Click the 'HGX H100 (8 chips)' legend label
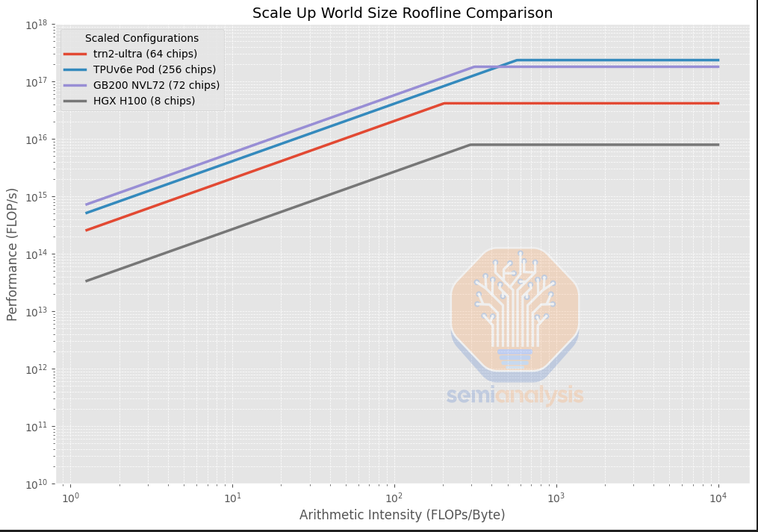The image size is (758, 532). coord(144,101)
